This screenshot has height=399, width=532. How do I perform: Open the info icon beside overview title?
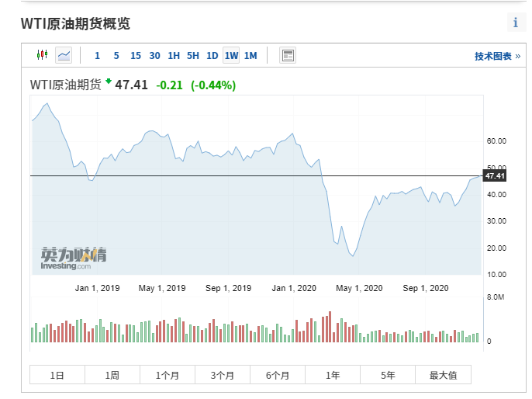515,23
